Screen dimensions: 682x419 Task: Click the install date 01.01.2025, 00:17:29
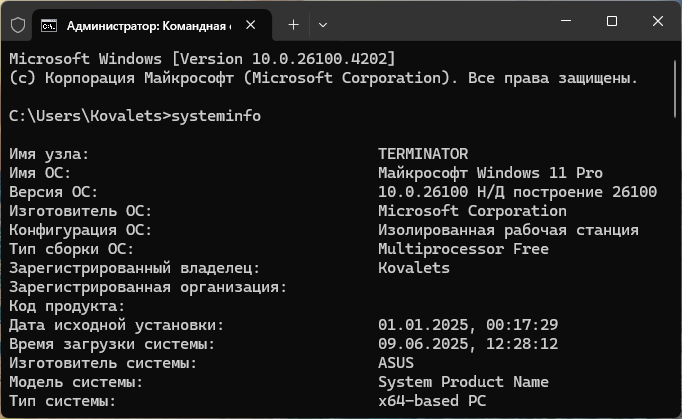coord(468,325)
